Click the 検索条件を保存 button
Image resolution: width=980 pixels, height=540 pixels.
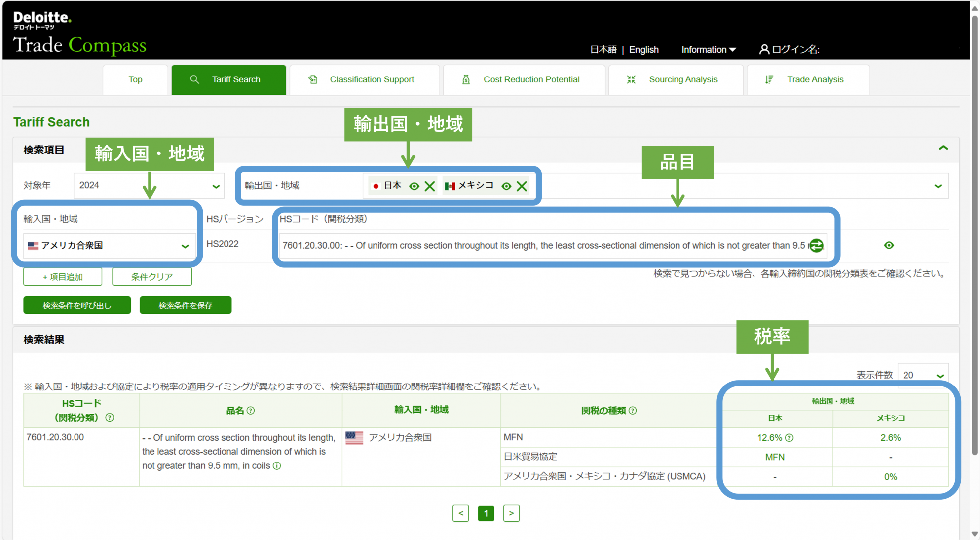click(185, 305)
